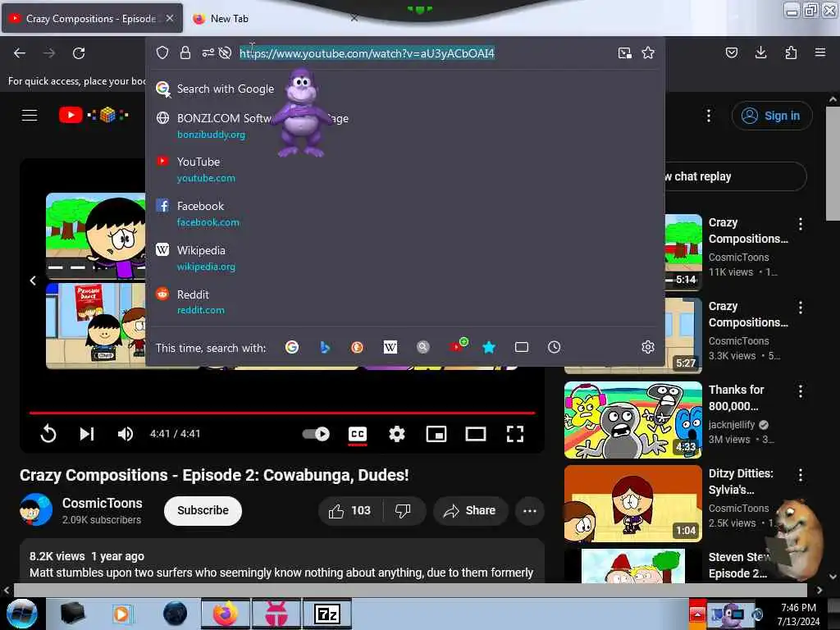Open options for 3.3K views Crazy Compositions
This screenshot has height=630, width=840.
[801, 308]
